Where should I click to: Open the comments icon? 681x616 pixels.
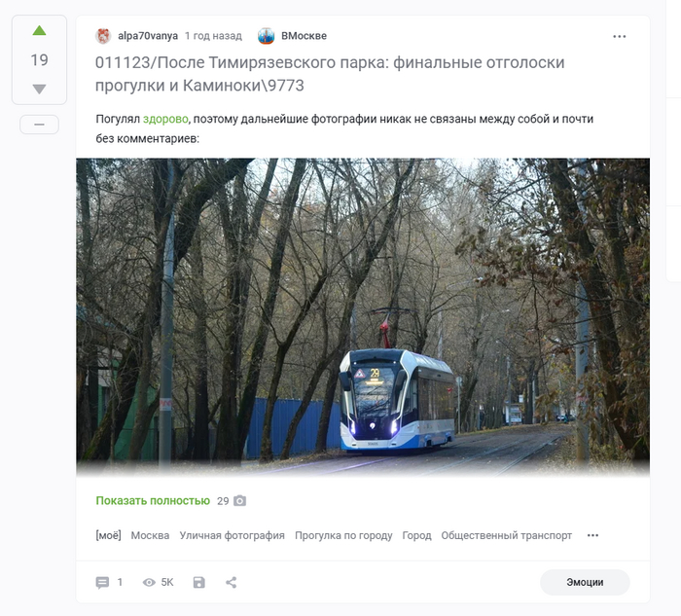pos(102,583)
